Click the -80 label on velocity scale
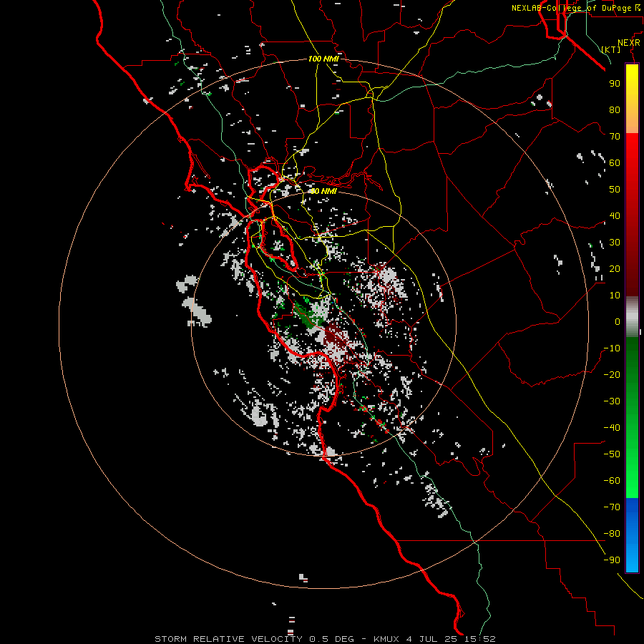The height and width of the screenshot is (644, 644). click(x=612, y=534)
